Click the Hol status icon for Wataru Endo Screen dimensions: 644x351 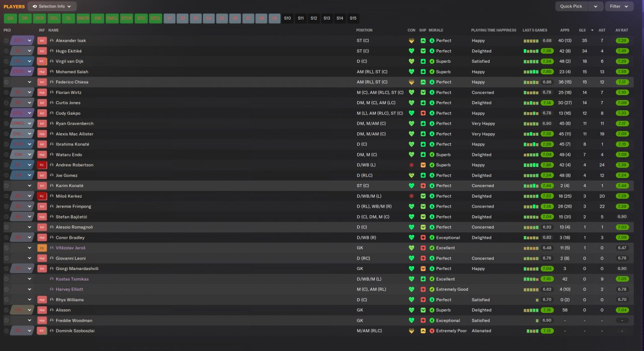[x=42, y=155]
